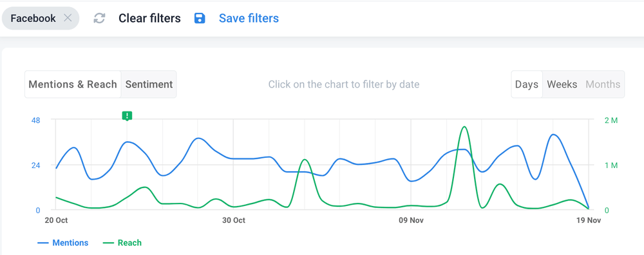Click the Facebook filter chip label
Viewport: 644px width, 255px height.
33,18
